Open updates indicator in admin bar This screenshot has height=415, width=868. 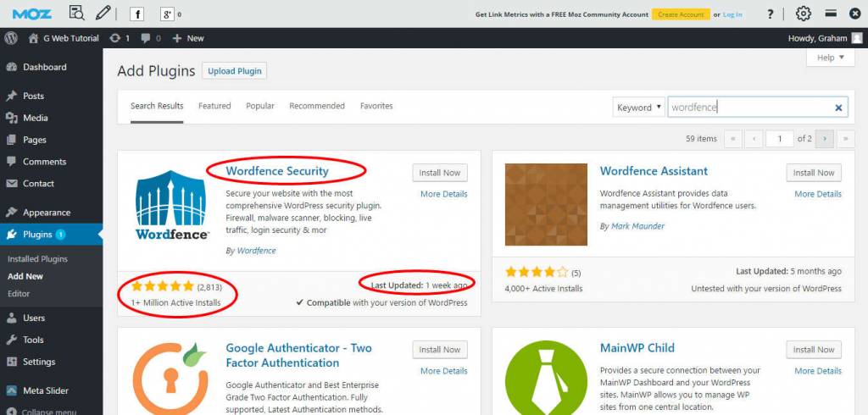point(120,38)
